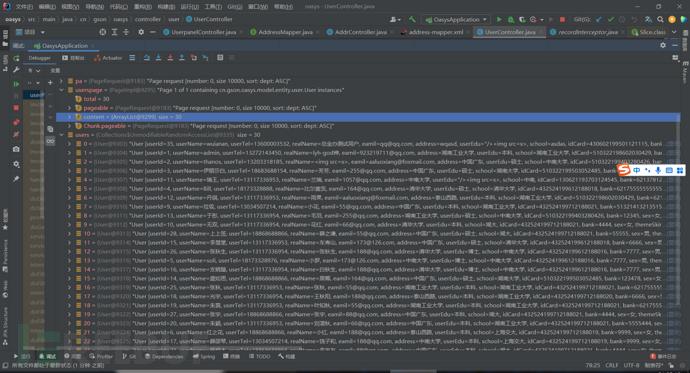690x373 pixels.
Task: Run OasysApplication with the green play icon
Action: click(499, 19)
